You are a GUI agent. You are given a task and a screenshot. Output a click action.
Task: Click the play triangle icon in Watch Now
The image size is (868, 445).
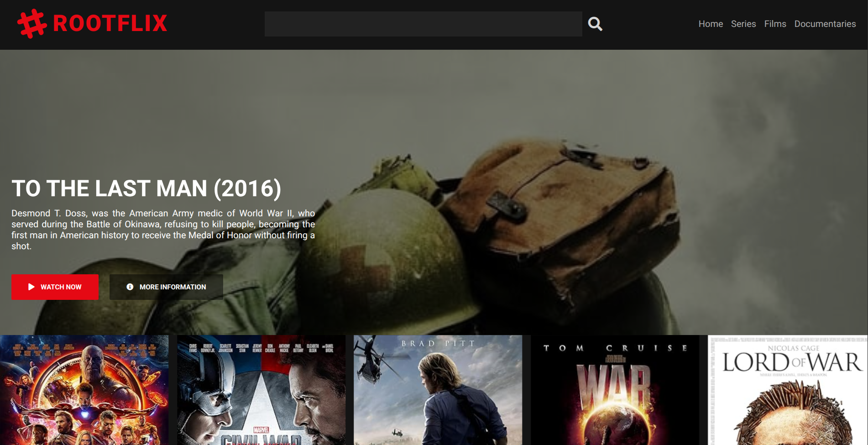pos(31,287)
